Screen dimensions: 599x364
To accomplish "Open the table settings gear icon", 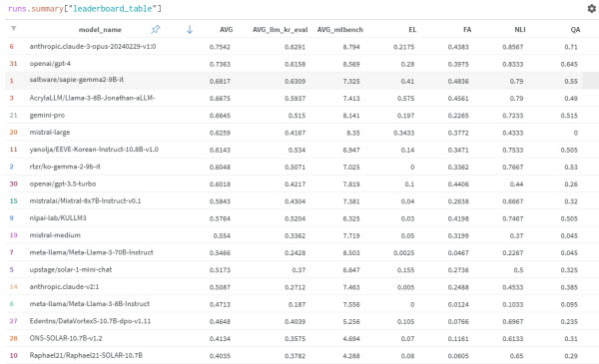I will (591, 8).
